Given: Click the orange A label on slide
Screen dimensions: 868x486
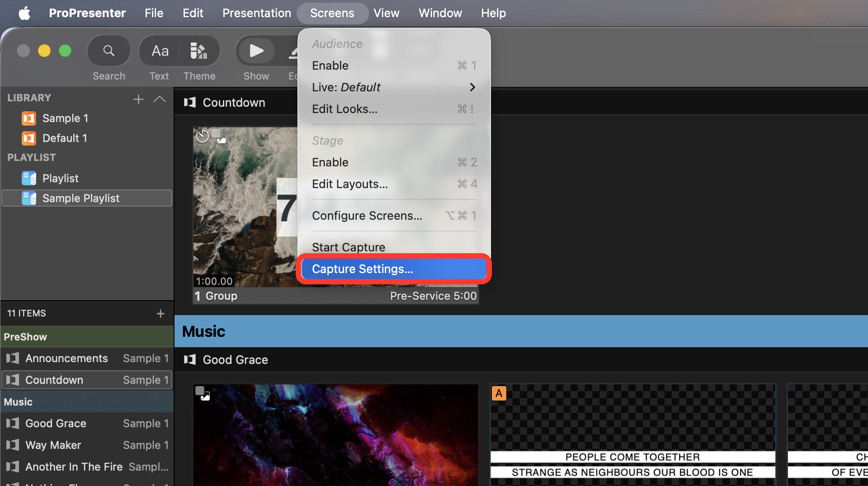Looking at the screenshot, I should (499, 393).
